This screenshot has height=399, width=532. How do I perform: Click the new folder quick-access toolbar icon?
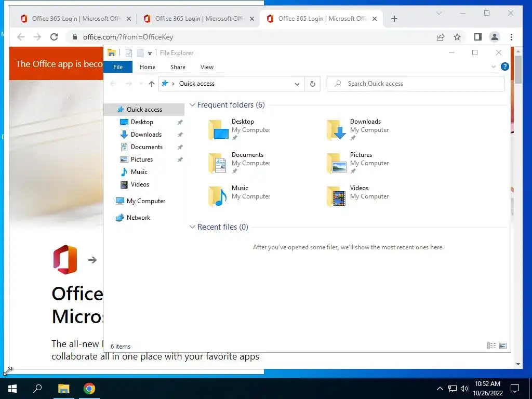140,53
